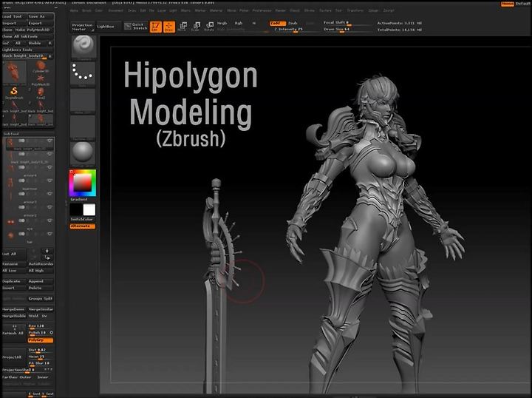The width and height of the screenshot is (532, 398).
Task: Open the Material menu
Action: click(x=216, y=10)
